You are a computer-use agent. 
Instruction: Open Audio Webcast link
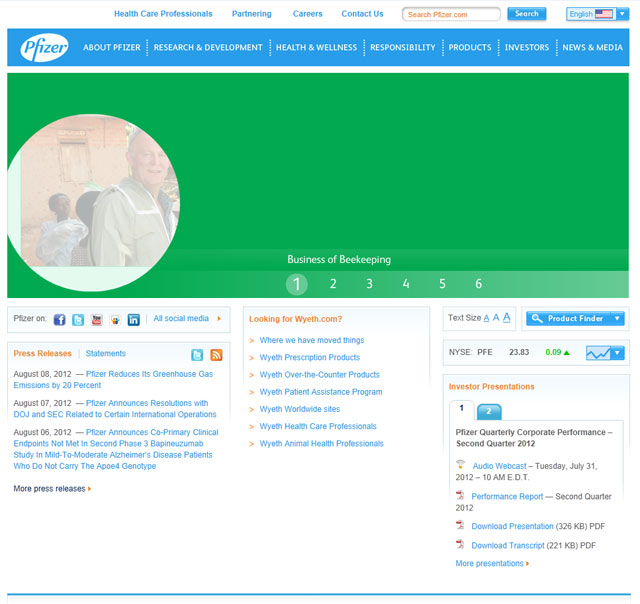500,466
